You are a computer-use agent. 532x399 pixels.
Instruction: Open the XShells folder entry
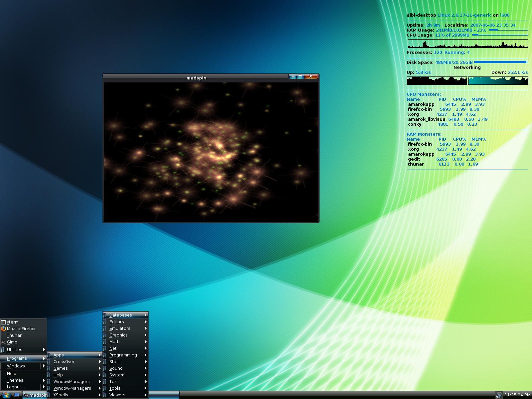click(x=74, y=395)
